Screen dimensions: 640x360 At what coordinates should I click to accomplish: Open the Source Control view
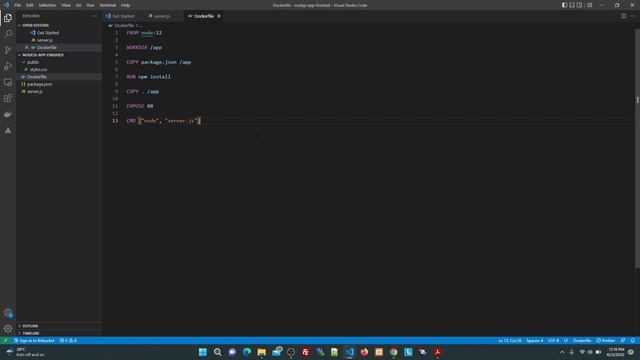(8, 50)
